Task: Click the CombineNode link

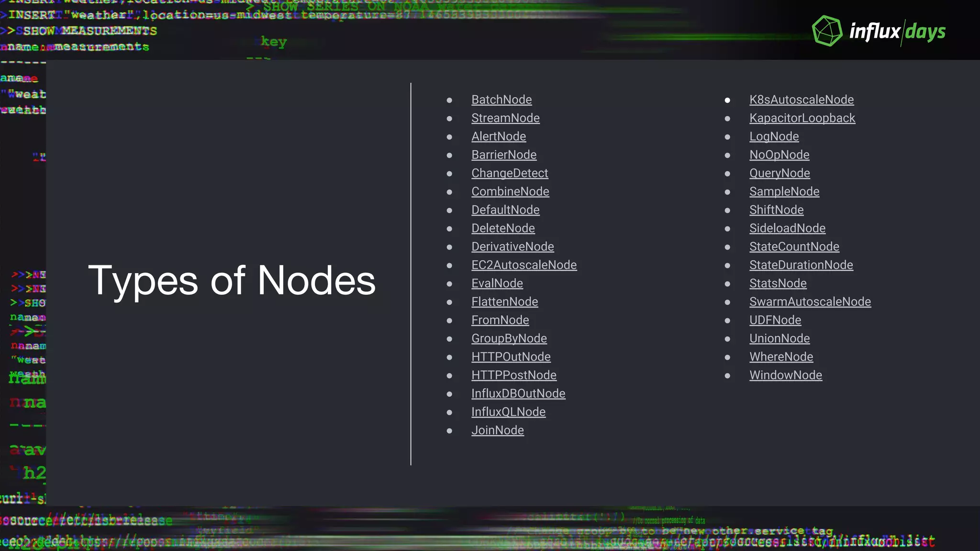Action: [510, 191]
